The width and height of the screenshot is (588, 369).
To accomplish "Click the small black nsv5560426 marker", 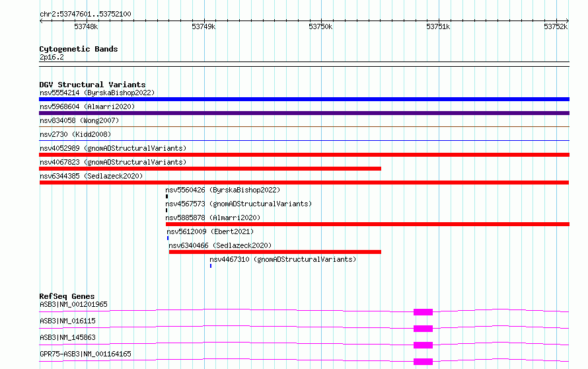I will [167, 196].
